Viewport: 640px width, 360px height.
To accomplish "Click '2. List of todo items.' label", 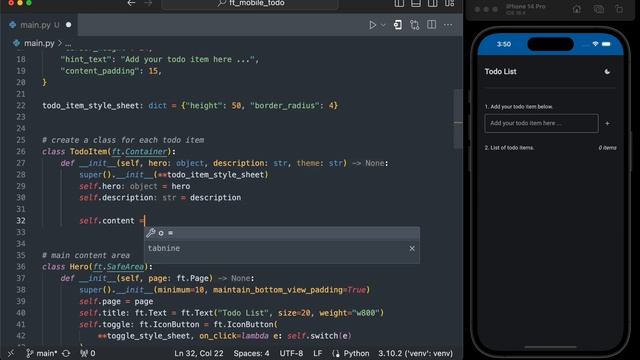I will pyautogui.click(x=509, y=148).
